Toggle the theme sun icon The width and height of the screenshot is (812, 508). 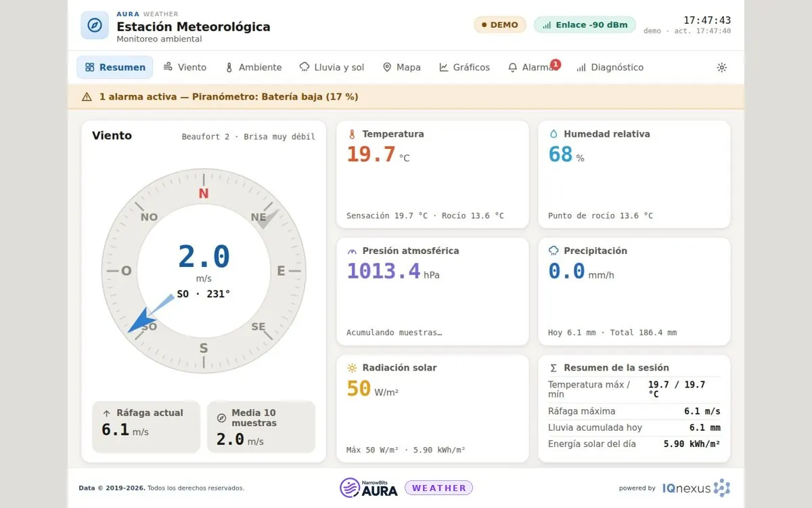[722, 68]
